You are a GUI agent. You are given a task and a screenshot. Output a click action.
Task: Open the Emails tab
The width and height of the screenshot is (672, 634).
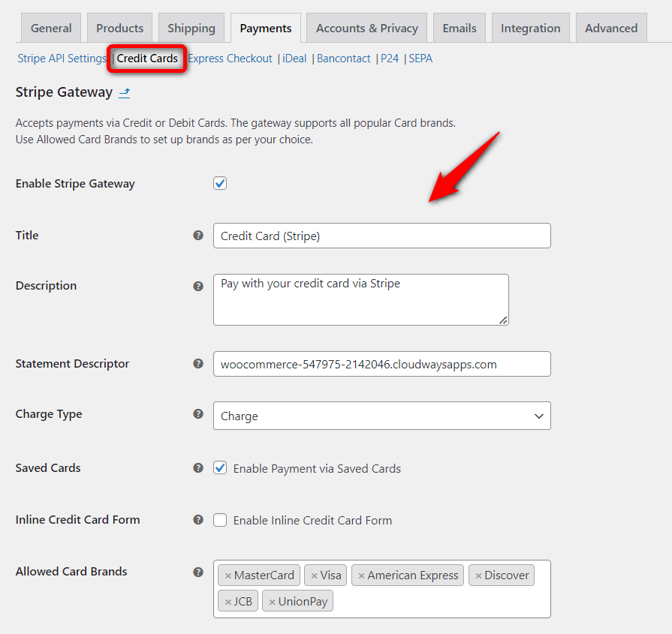(460, 28)
